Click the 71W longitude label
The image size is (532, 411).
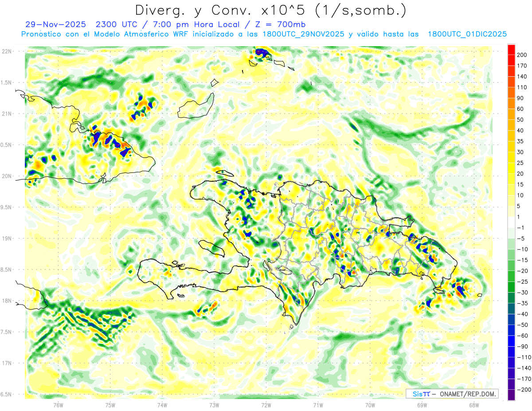pos(318,405)
